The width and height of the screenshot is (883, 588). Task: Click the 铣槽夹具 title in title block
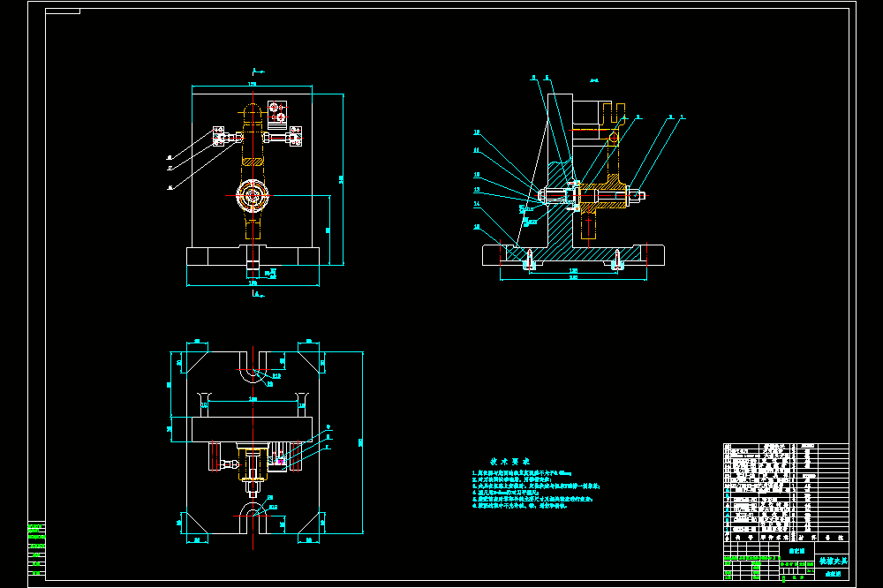[833, 561]
